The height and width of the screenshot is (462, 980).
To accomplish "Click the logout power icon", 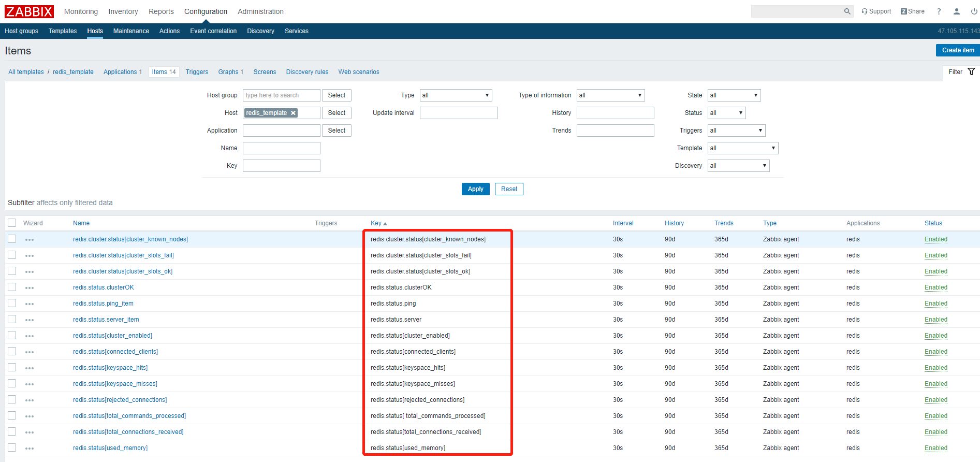I will click(974, 11).
